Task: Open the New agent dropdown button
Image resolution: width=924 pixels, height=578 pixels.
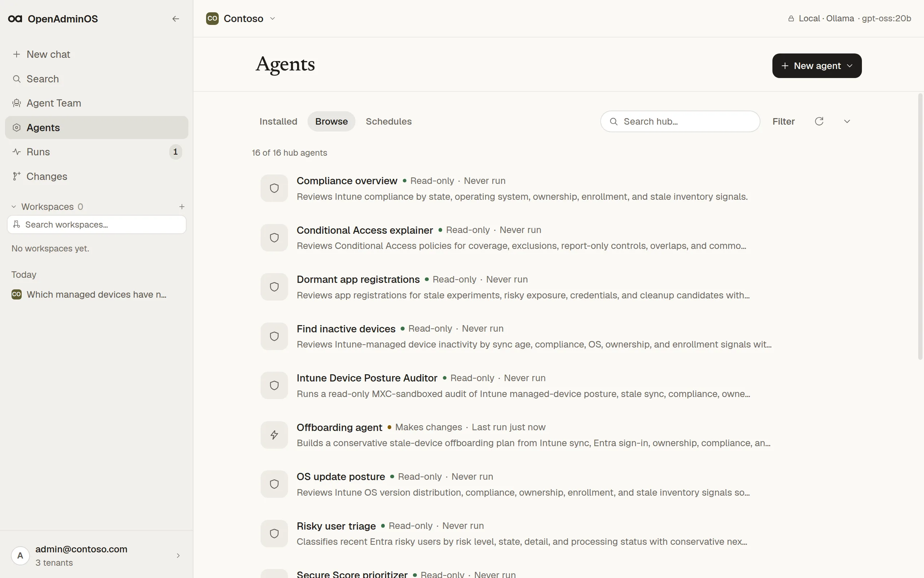Action: click(817, 66)
